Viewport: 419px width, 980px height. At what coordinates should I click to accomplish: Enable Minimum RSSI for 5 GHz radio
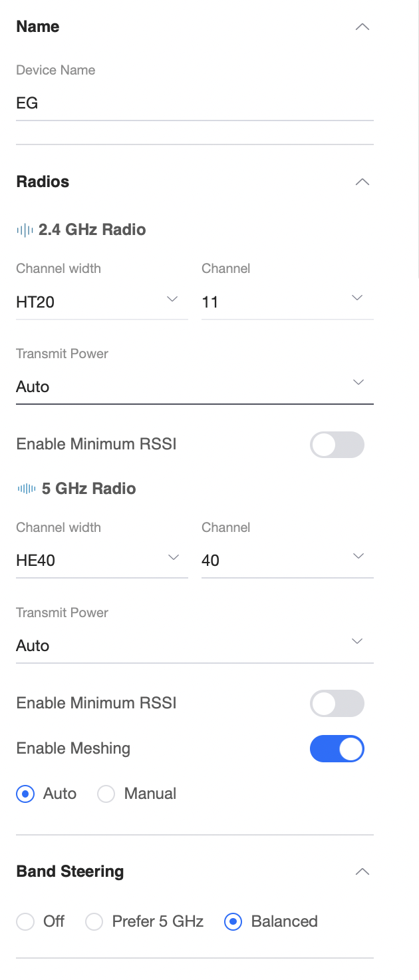tap(337, 704)
